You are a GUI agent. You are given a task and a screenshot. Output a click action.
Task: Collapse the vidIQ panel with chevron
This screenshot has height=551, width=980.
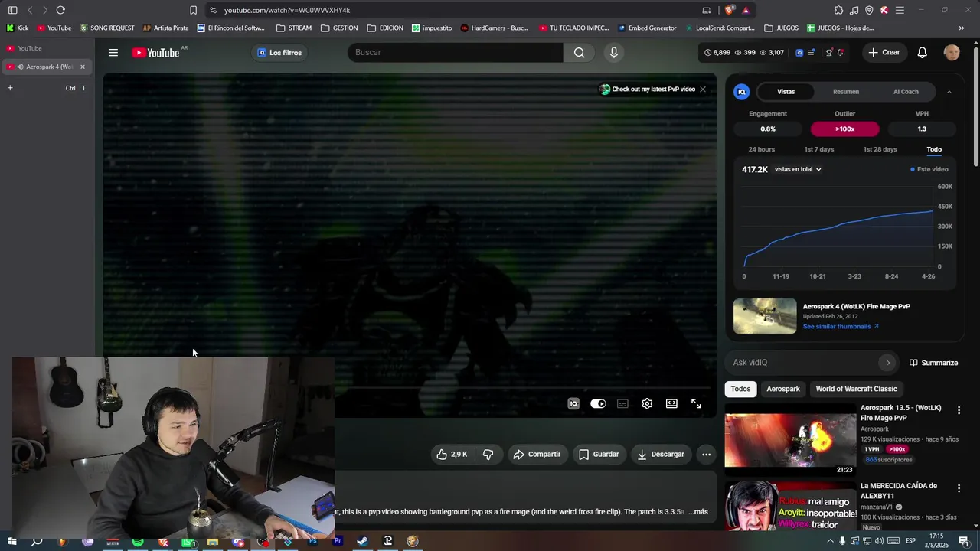click(x=949, y=92)
